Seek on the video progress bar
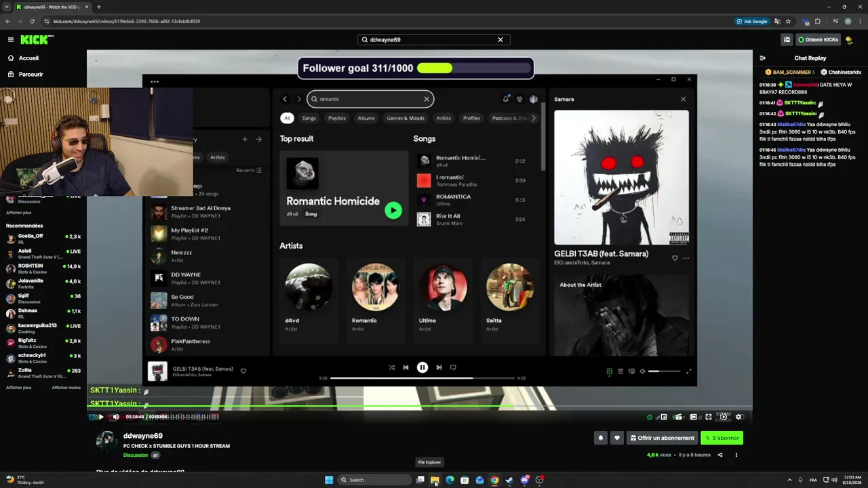 click(420, 407)
